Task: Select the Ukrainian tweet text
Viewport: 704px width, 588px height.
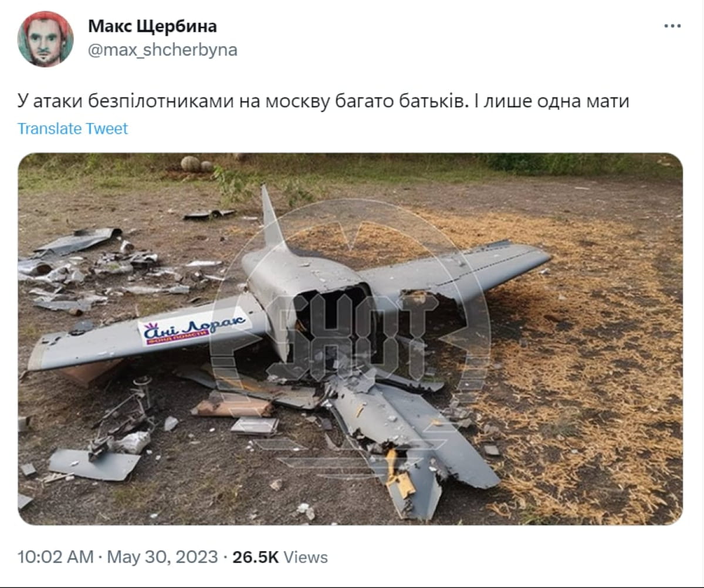Action: coord(323,102)
